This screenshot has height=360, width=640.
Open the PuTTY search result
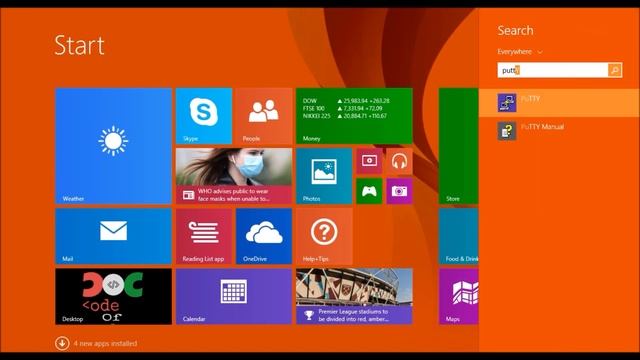pyautogui.click(x=559, y=102)
